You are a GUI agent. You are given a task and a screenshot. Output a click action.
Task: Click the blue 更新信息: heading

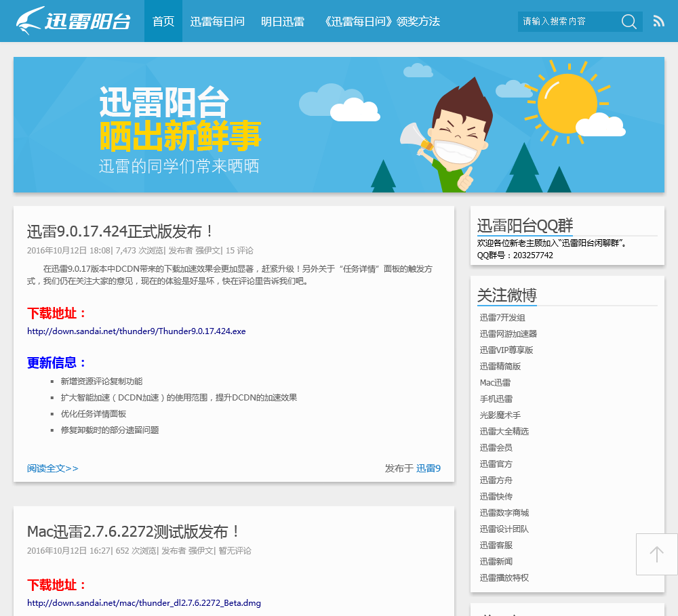(x=57, y=363)
